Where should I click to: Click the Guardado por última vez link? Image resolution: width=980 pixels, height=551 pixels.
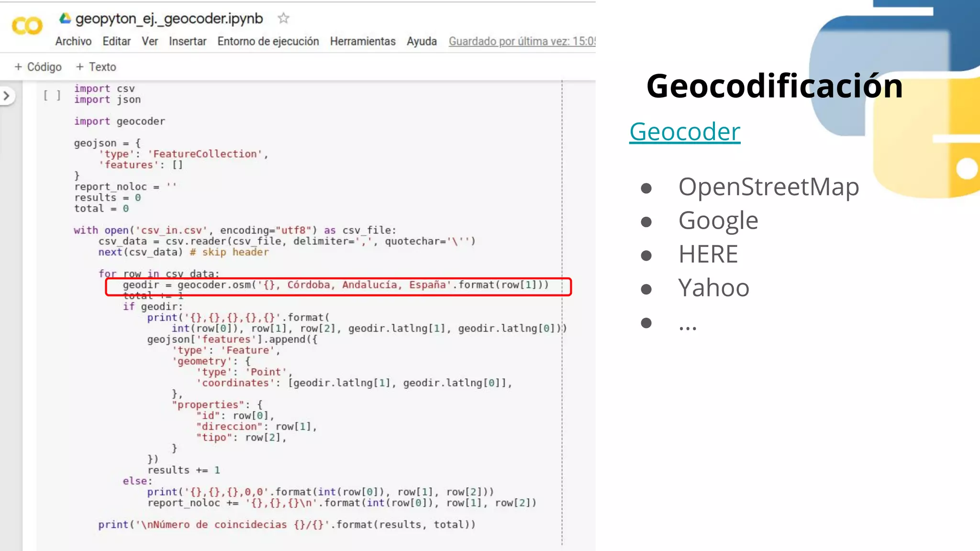(522, 41)
